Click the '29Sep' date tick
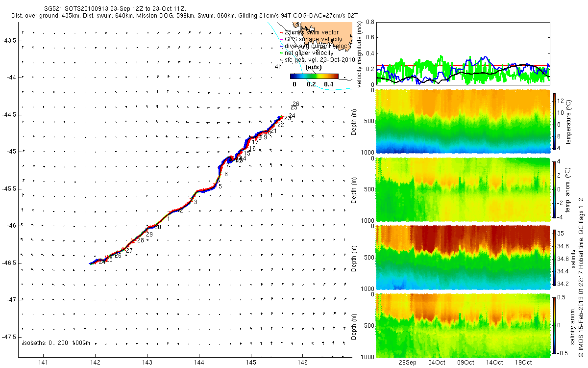This screenshot has width=588, height=368. (407, 363)
